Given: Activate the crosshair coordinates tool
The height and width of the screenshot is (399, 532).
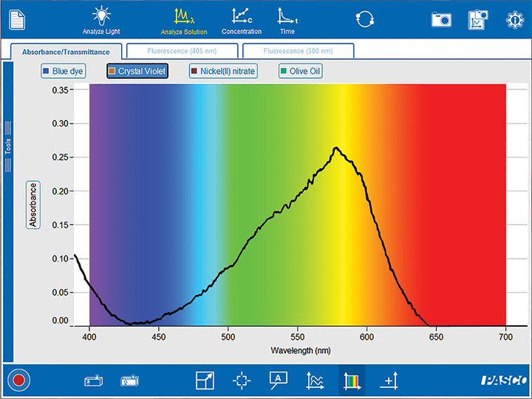Looking at the screenshot, I should pos(242,381).
